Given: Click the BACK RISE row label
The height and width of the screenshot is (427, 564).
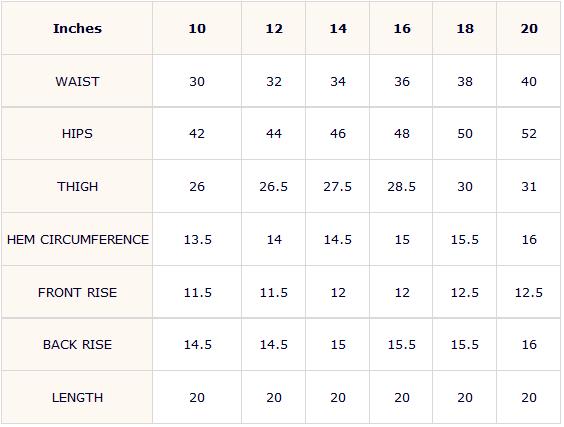Looking at the screenshot, I should pyautogui.click(x=77, y=344).
